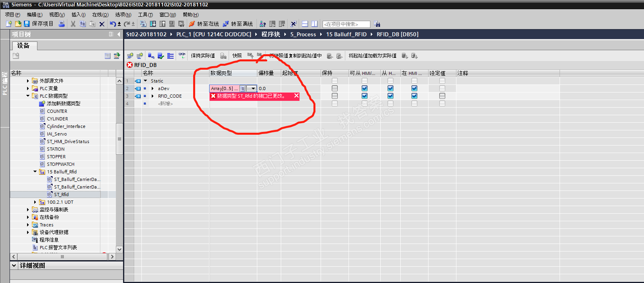Uncheck 在 HMI visible for aDev

point(414,88)
